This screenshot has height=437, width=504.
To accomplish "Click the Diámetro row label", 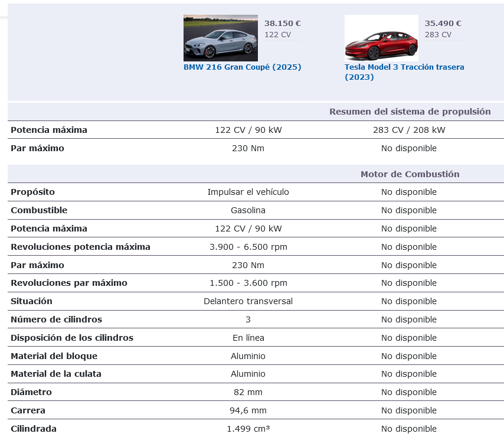I will point(31,392).
